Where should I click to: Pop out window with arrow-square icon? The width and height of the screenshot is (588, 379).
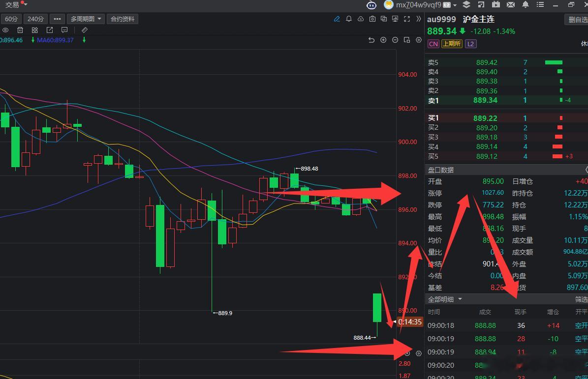pyautogui.click(x=481, y=4)
